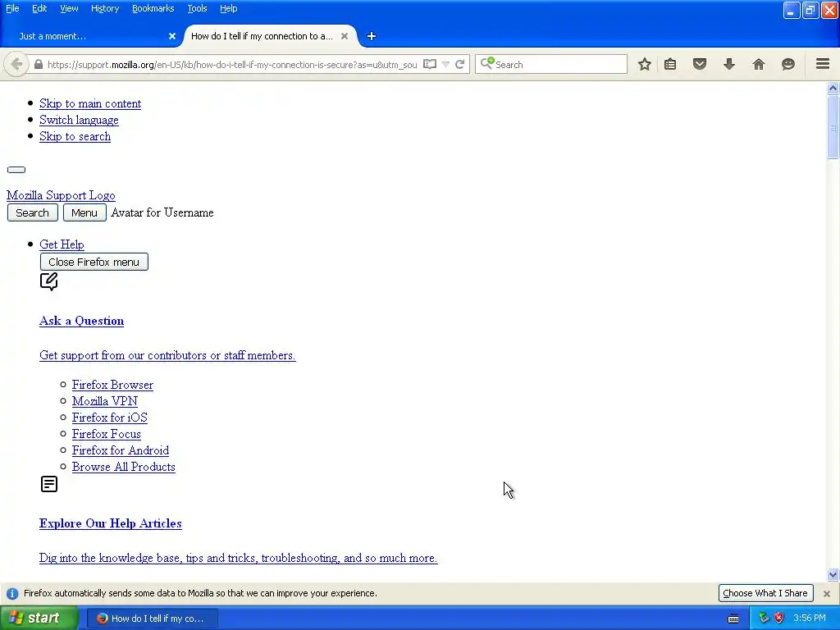840x630 pixels.
Task: Follow the 'Switch language' link
Action: [79, 120]
